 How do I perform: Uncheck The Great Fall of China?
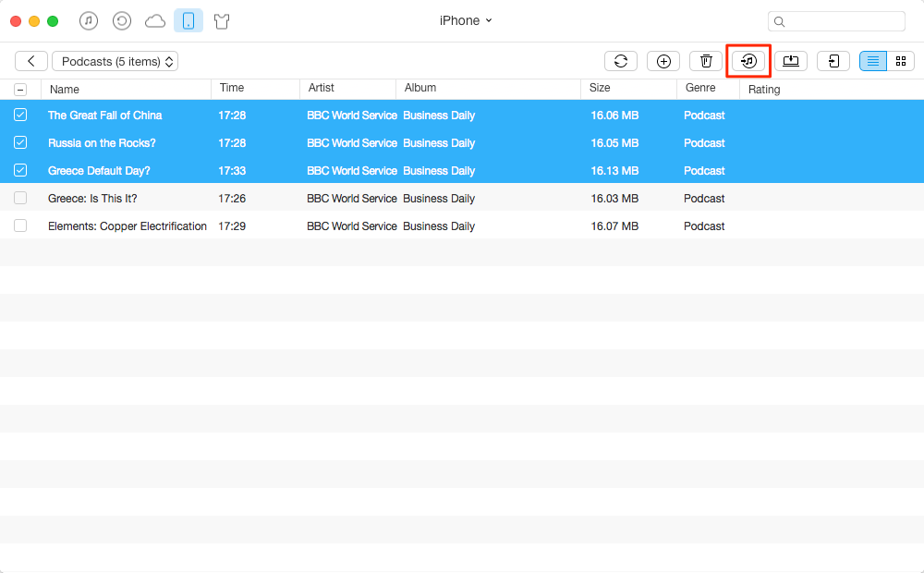pyautogui.click(x=20, y=115)
